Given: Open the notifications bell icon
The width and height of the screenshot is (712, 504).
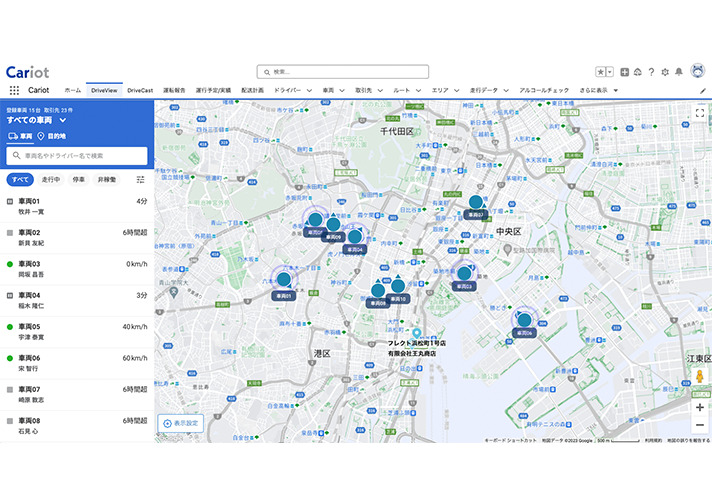Looking at the screenshot, I should tap(679, 72).
